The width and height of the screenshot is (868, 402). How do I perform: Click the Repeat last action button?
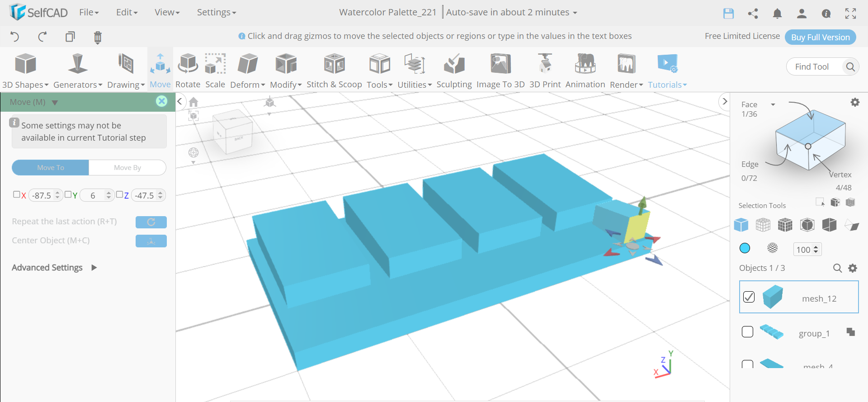(x=151, y=222)
